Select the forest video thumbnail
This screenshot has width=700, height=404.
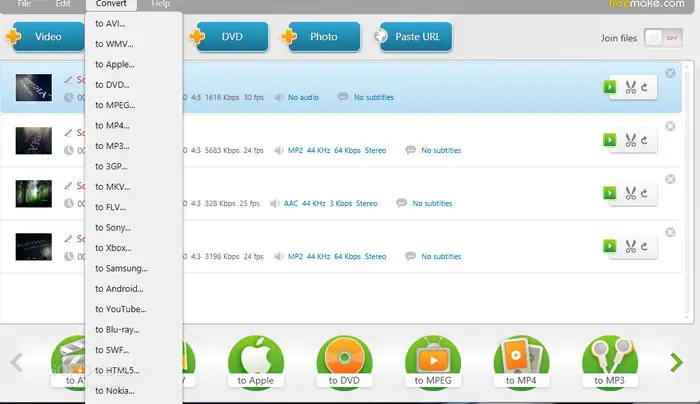pyautogui.click(x=33, y=194)
